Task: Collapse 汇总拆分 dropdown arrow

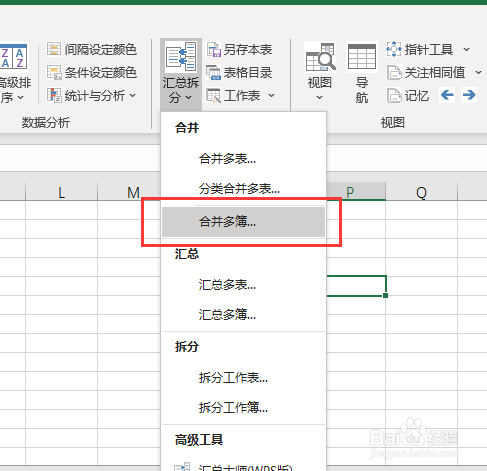Action: (189, 97)
